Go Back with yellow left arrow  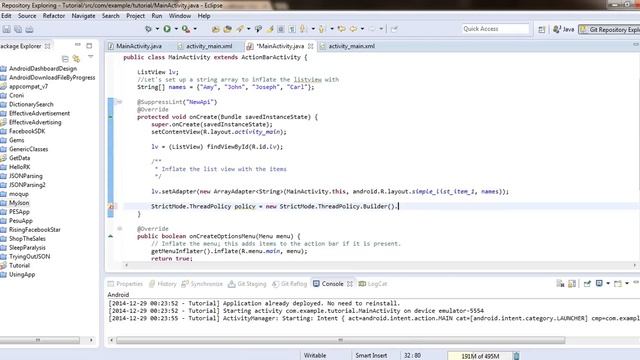click(x=353, y=29)
